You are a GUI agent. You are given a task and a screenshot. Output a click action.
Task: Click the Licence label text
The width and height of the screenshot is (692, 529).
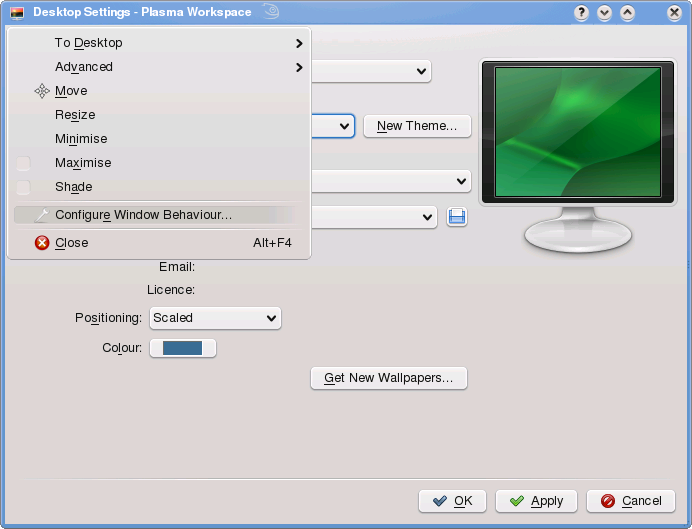pos(171,290)
